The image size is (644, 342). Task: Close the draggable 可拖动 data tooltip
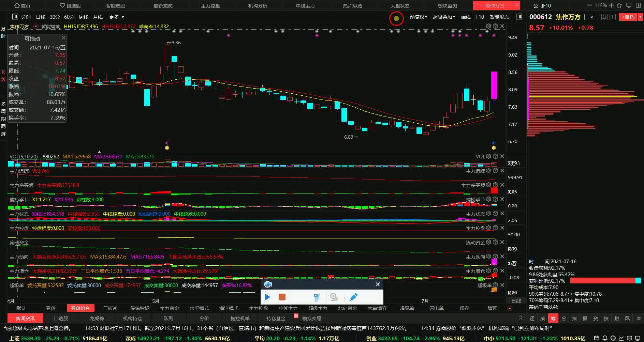click(63, 38)
